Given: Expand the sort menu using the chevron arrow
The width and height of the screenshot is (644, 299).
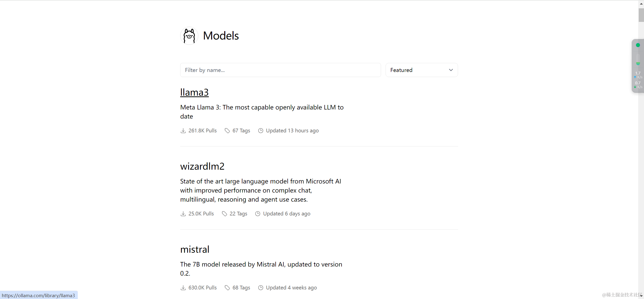Looking at the screenshot, I should coord(451,70).
